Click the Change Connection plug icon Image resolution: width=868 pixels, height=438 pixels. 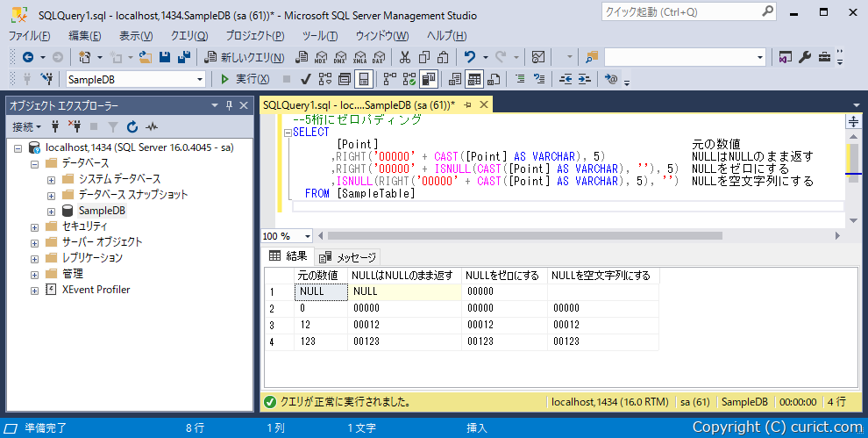pos(46,79)
